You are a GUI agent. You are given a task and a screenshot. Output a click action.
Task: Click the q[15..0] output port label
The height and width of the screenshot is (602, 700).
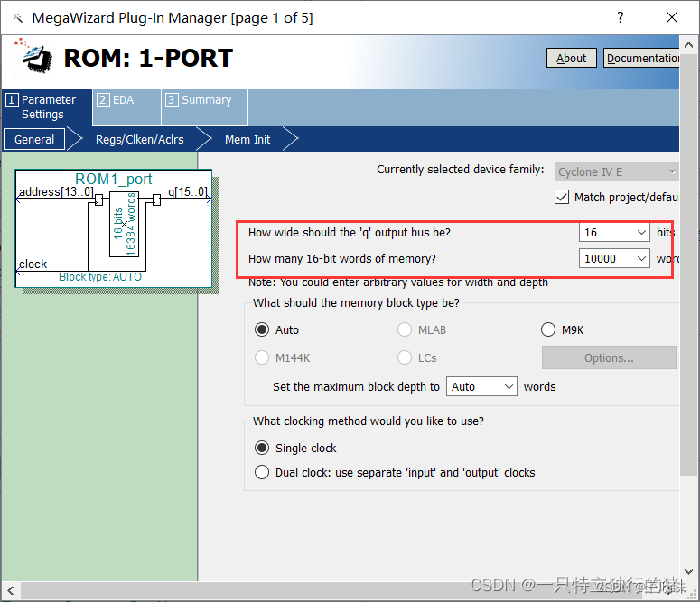click(188, 192)
